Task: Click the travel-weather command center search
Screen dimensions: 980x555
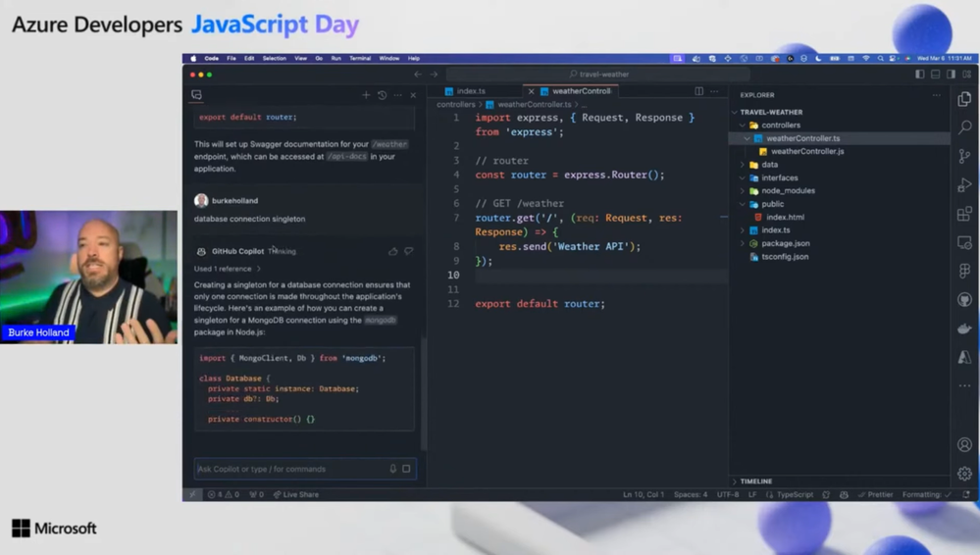Action: [x=598, y=75]
